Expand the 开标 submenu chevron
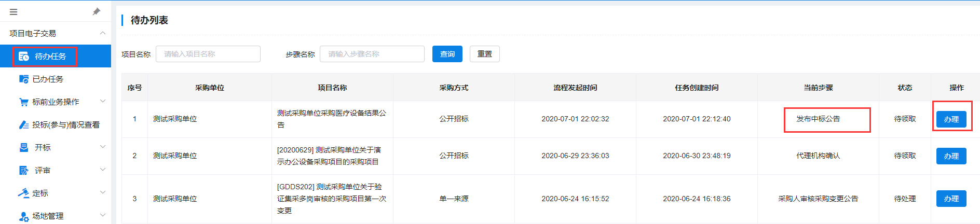Screen dimensions: 980x224 click(x=102, y=147)
